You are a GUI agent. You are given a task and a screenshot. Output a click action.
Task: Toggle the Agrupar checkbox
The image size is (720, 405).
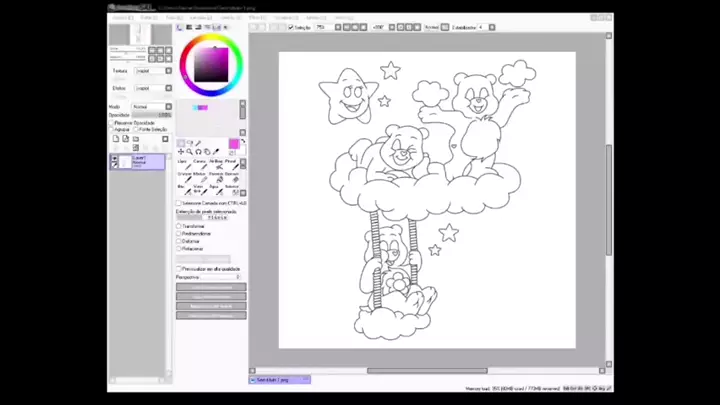(112, 129)
